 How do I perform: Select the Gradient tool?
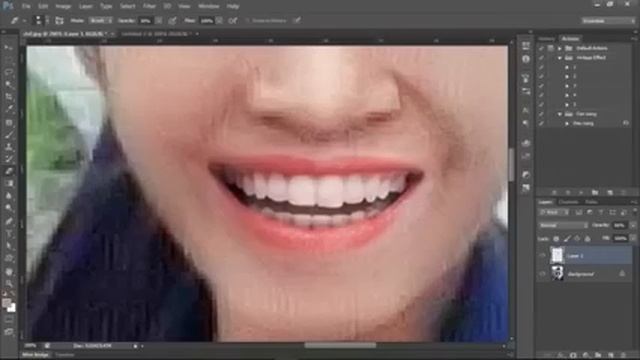[x=9, y=183]
